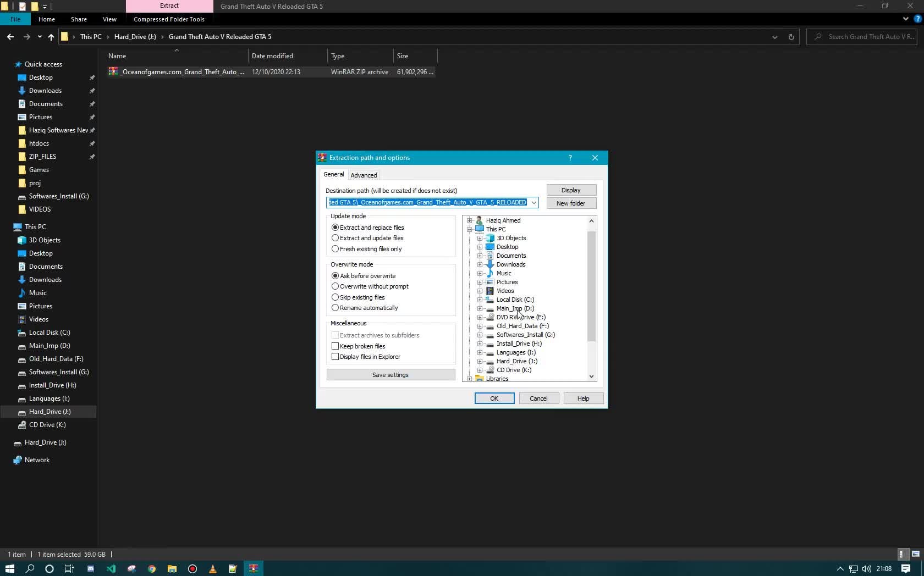Image resolution: width=924 pixels, height=576 pixels.
Task: Sort files by Date modified column
Action: click(x=288, y=56)
